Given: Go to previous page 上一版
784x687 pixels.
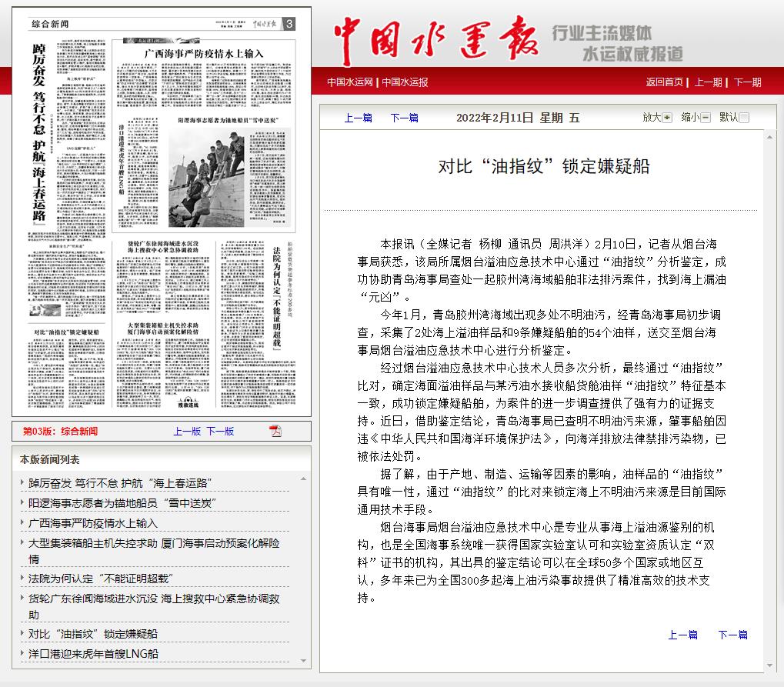Looking at the screenshot, I should tap(187, 431).
